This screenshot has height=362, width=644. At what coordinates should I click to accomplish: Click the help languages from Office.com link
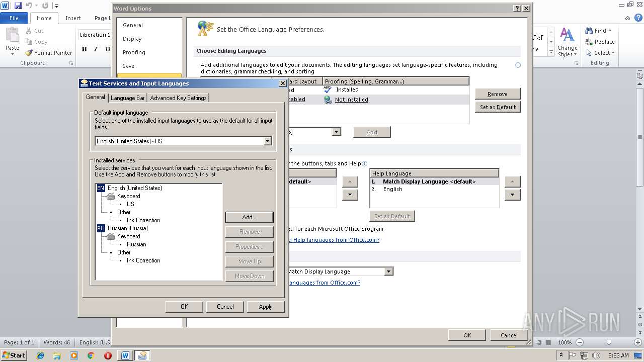click(334, 240)
